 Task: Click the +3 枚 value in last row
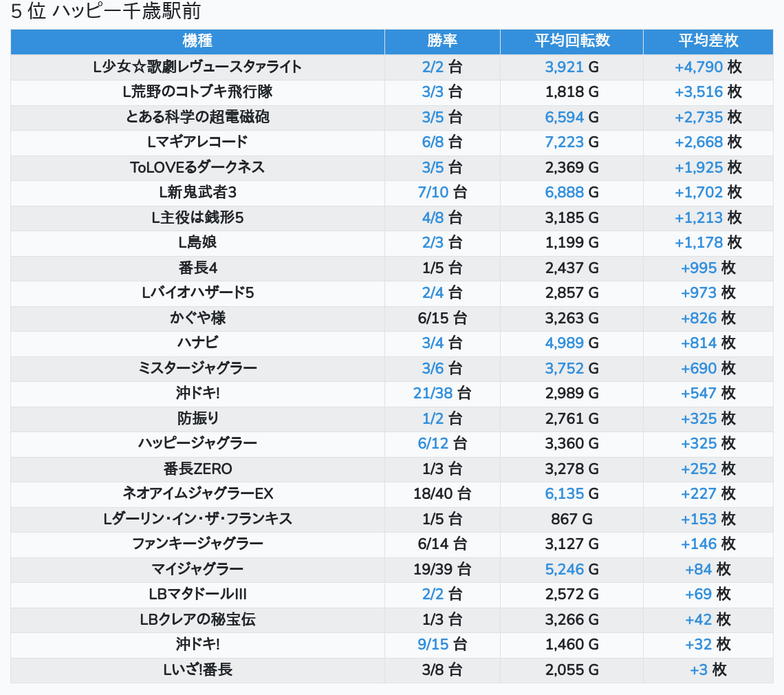tap(708, 670)
